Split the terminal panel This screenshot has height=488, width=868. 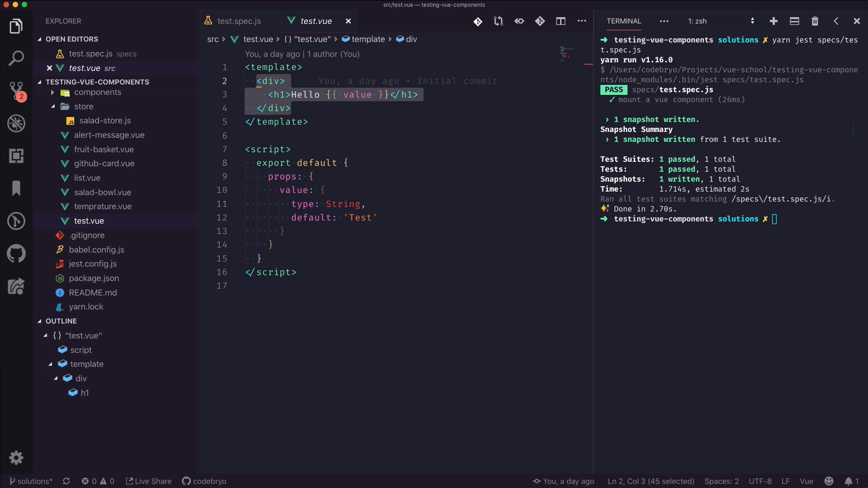pos(794,21)
